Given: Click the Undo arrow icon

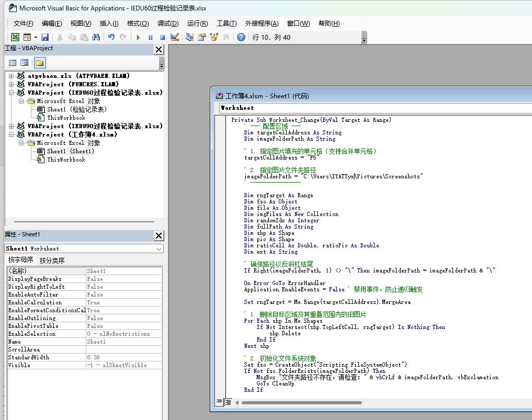Looking at the screenshot, I should (111, 37).
